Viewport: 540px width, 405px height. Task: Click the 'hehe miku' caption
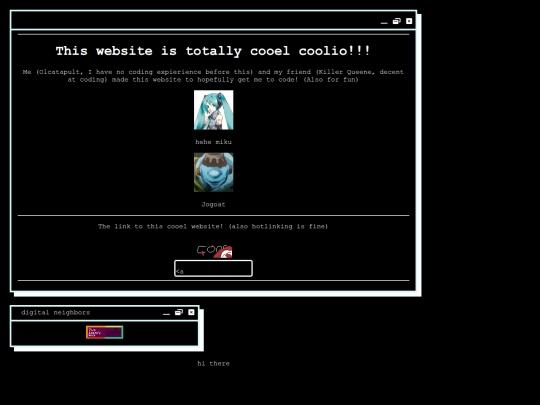(x=214, y=142)
